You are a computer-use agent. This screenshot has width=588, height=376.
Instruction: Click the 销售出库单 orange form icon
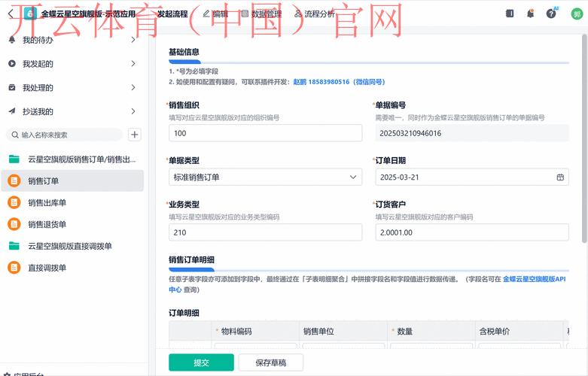14,202
